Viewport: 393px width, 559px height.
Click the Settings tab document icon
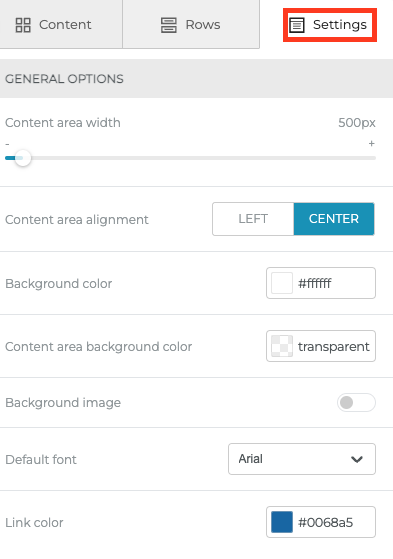[297, 25]
